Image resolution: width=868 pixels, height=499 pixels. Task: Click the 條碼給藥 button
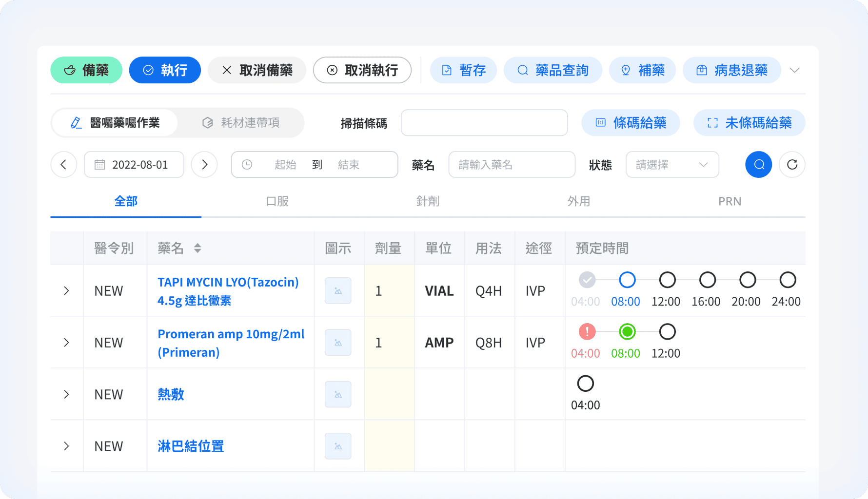point(631,123)
